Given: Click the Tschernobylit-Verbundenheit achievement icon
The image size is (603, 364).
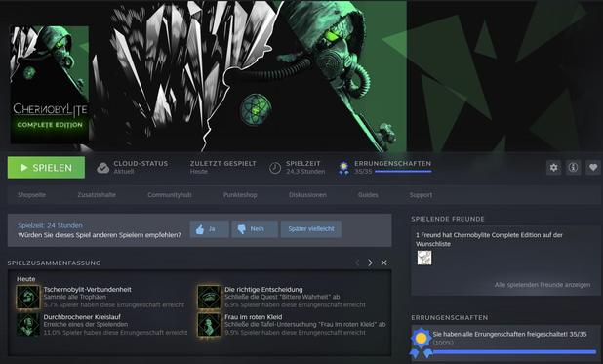Looking at the screenshot, I should pos(28,297).
